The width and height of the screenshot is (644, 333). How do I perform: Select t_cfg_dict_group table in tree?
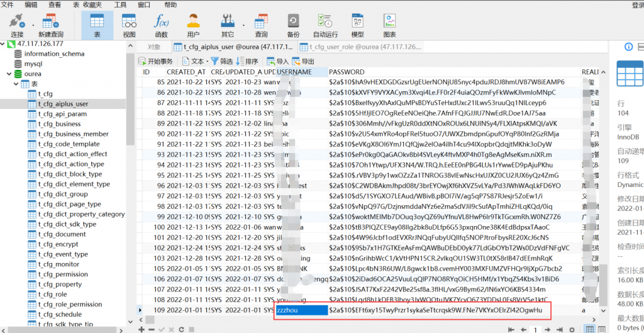click(x=62, y=194)
